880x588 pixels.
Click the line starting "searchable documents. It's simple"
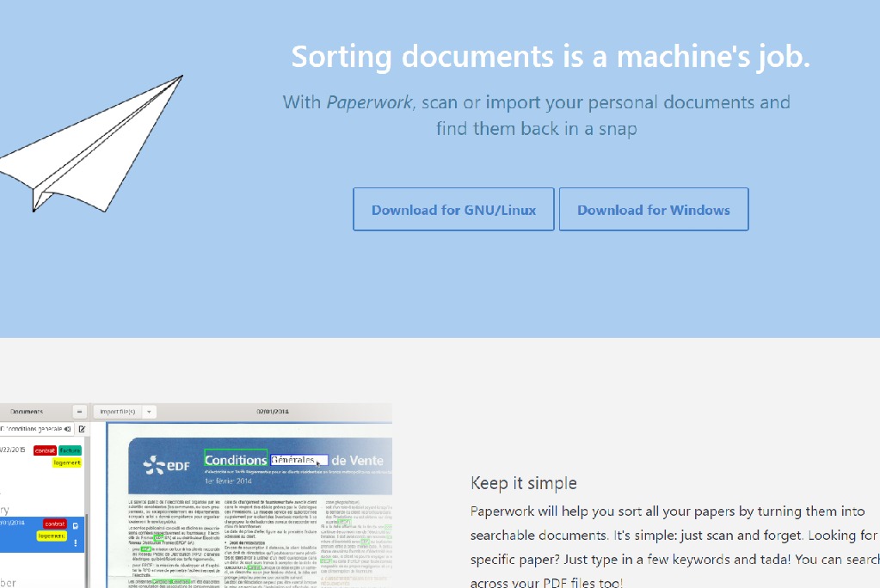(x=675, y=536)
